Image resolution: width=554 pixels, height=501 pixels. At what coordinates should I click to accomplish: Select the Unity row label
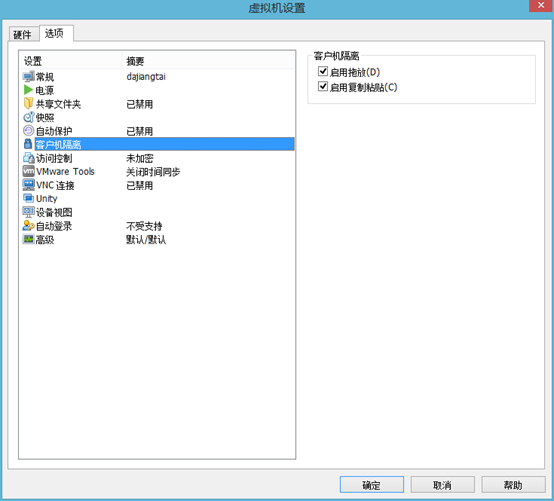point(47,199)
